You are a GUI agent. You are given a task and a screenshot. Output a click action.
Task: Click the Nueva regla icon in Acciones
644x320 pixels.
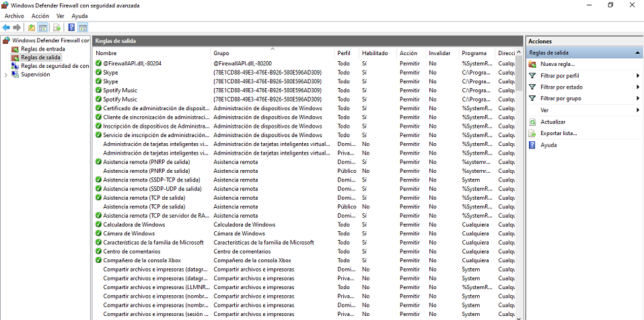coord(532,65)
